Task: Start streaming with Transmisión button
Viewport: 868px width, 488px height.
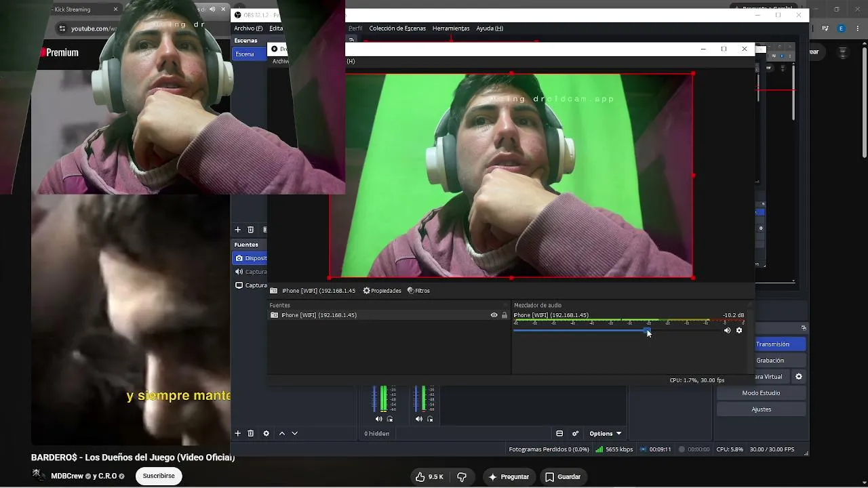Action: pos(780,344)
